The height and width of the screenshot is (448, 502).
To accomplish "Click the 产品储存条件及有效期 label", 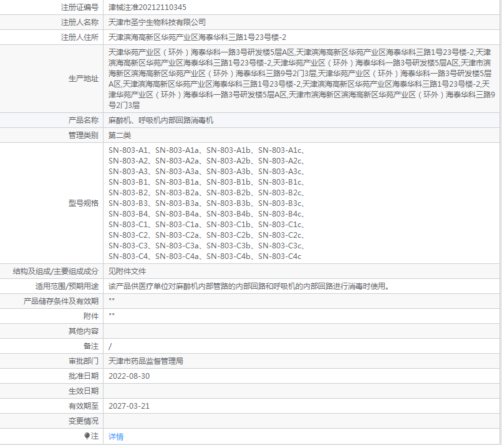I will coord(61,301).
